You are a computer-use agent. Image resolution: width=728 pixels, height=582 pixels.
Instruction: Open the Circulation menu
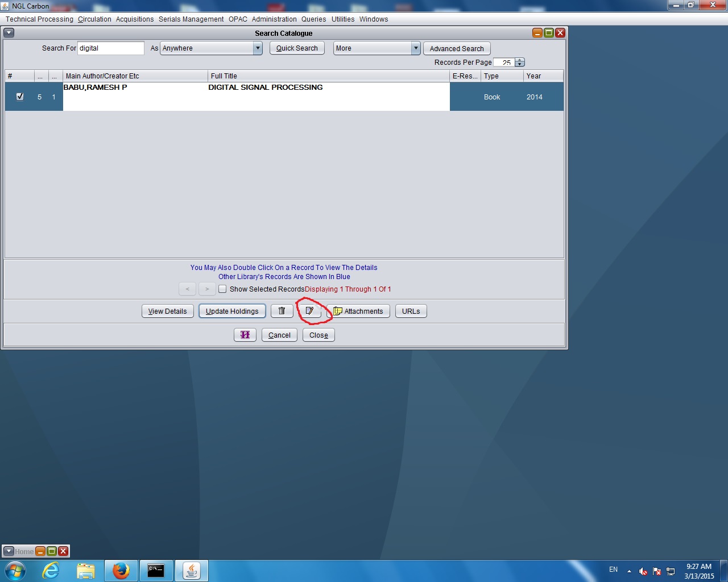[x=94, y=19]
